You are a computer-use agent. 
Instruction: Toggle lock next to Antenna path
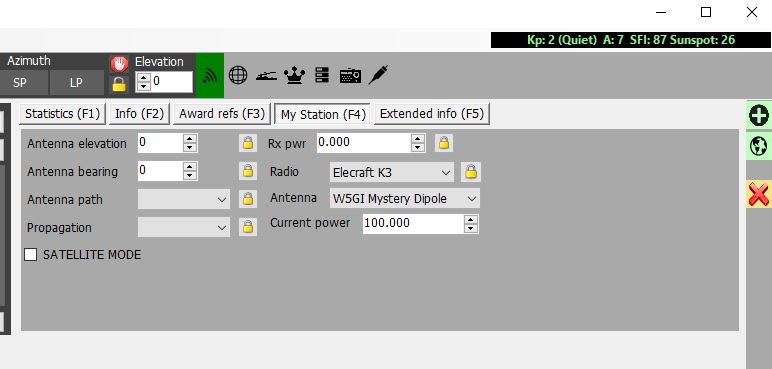[248, 199]
